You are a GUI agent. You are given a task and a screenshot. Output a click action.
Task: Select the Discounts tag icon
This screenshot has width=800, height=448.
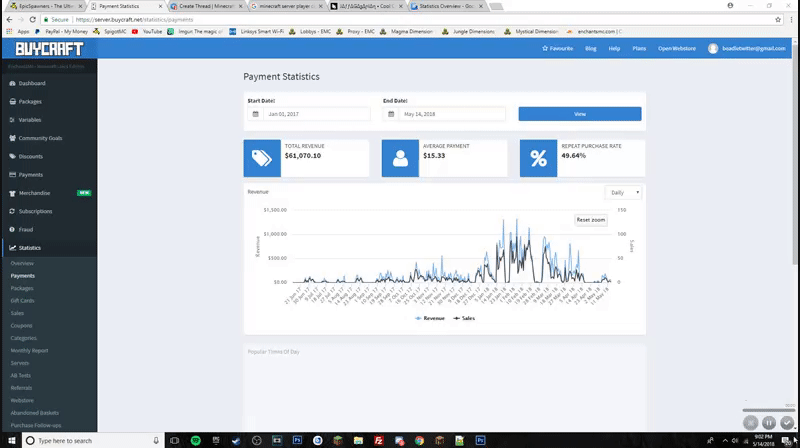point(12,157)
